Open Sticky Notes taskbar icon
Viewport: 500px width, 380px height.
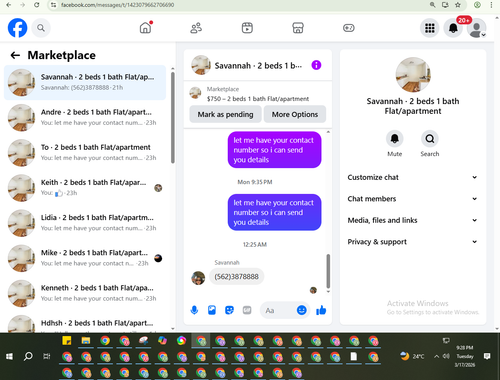[x=67, y=340]
